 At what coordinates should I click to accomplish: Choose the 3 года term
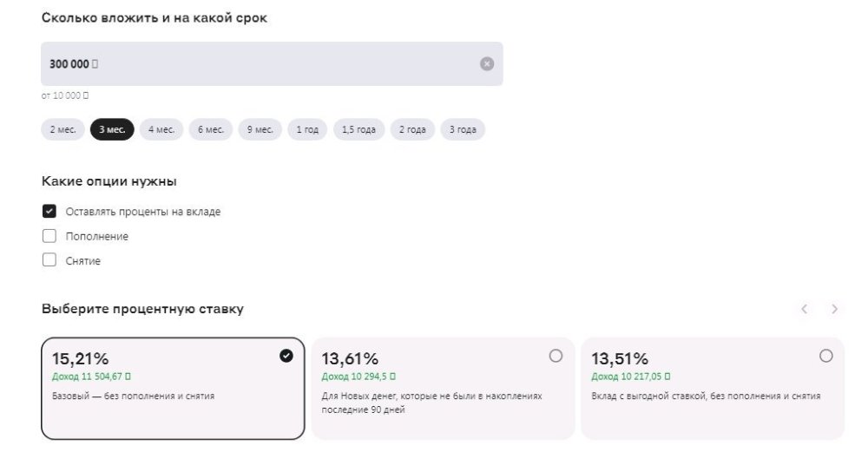click(463, 129)
